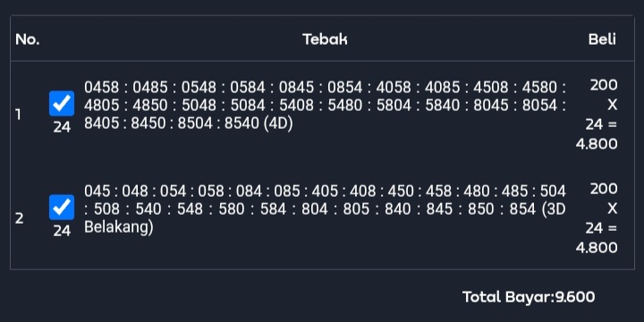Click the 4.800 amount in row 1
Screen dimensions: 644x322
pyautogui.click(x=597, y=144)
